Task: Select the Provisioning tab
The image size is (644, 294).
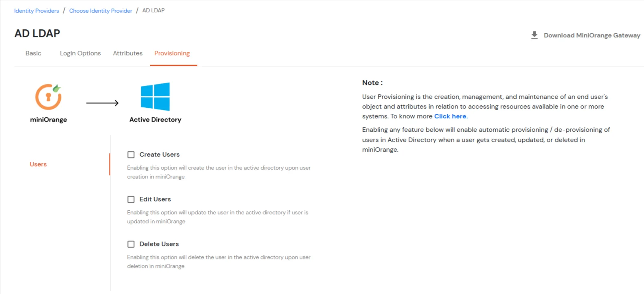Action: 172,53
